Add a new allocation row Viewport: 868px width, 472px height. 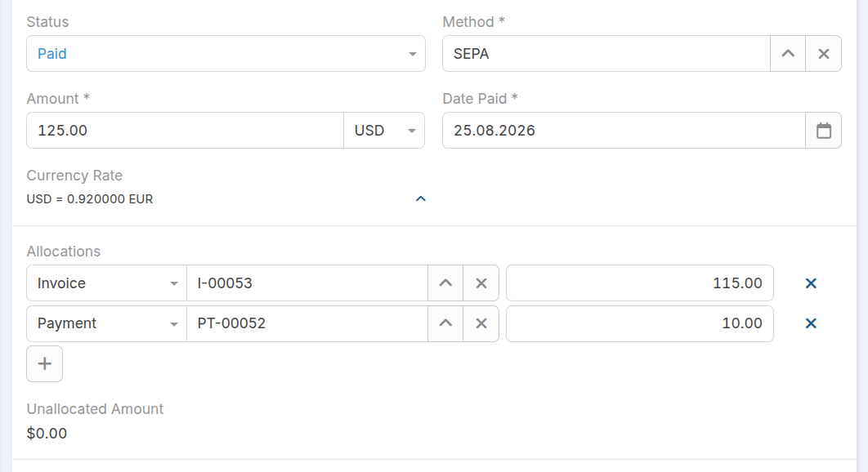click(x=44, y=364)
